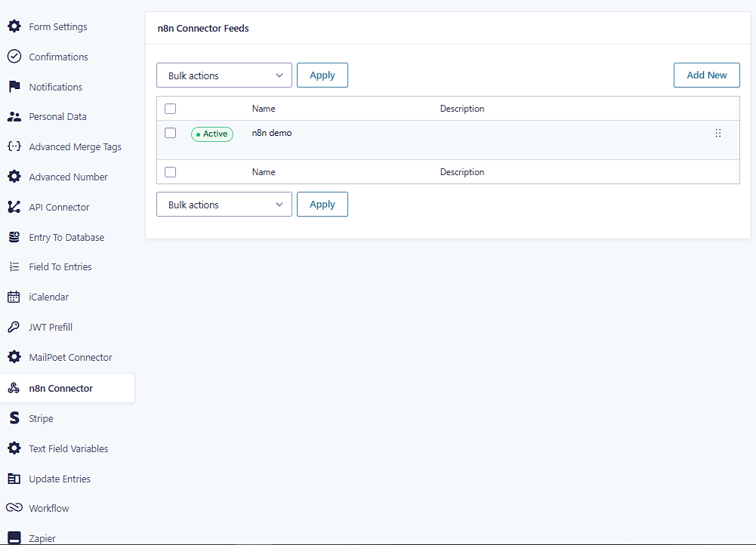Select the API Connector sidebar icon
This screenshot has width=756, height=545.
coord(14,207)
